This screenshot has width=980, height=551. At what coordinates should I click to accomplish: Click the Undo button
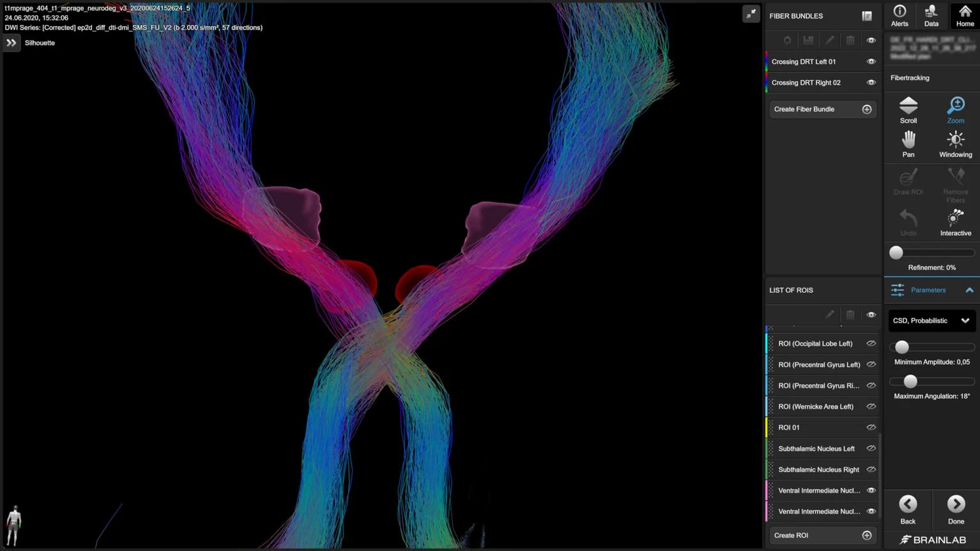tap(908, 222)
